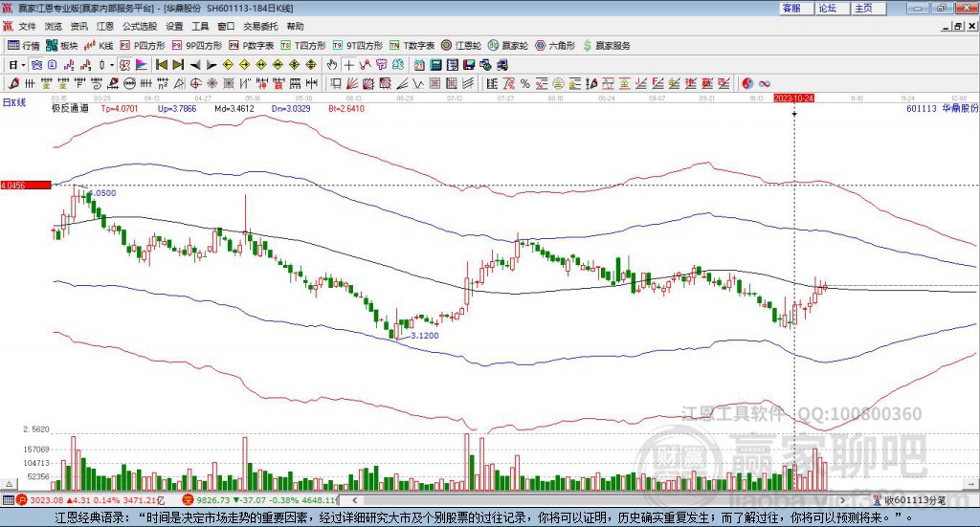This screenshot has height=527, width=980.
Task: Move chart right with black arrow
Action: pyautogui.click(x=212, y=65)
